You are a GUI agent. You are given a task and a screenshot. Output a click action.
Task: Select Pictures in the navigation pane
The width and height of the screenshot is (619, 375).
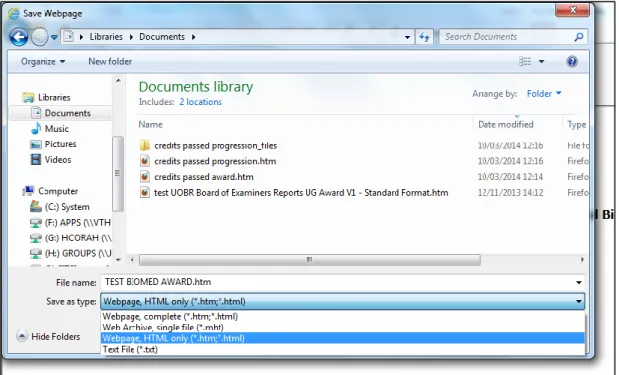click(x=60, y=144)
